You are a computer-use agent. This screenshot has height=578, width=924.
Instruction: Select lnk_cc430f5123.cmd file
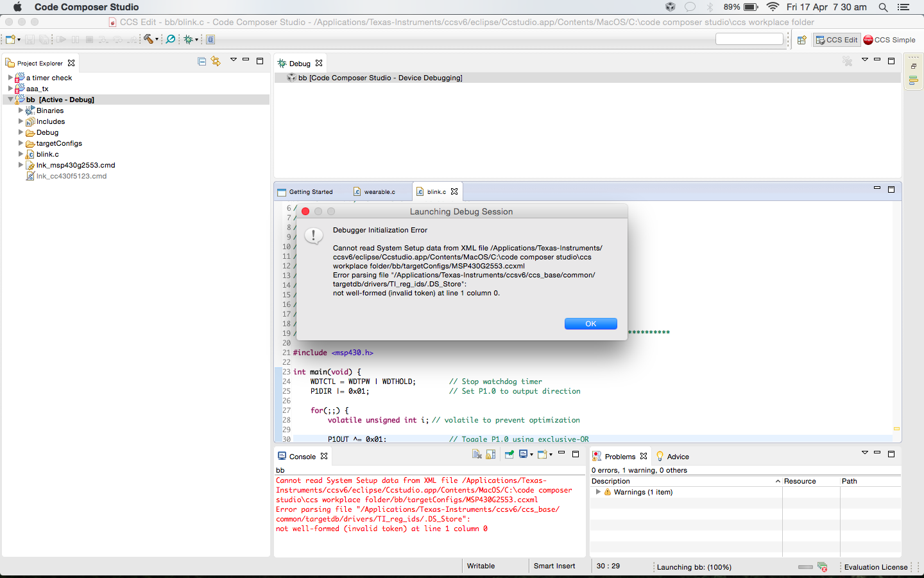(71, 176)
